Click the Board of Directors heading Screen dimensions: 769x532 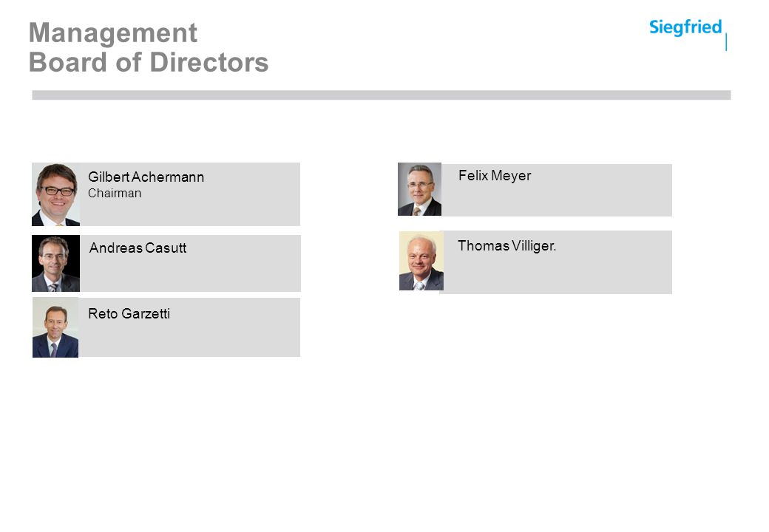149,62
